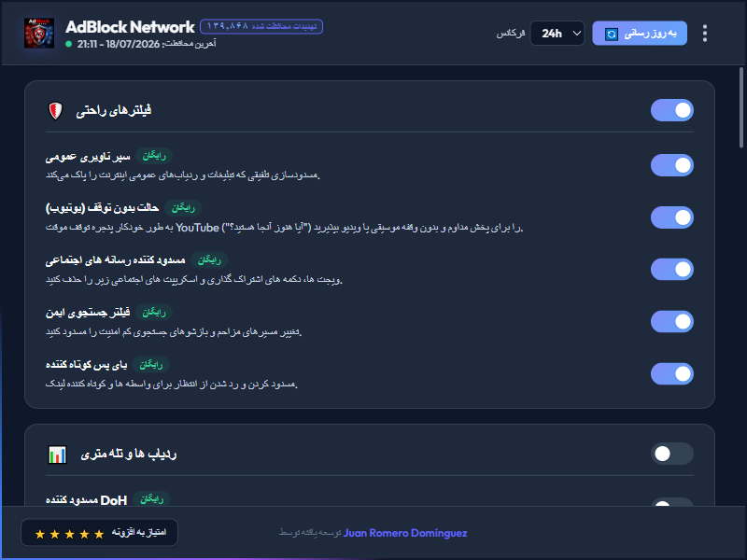Screen dimensions: 747x560
Task: Disable the سپر ناوبری عمومی switch
Action: tap(671, 165)
